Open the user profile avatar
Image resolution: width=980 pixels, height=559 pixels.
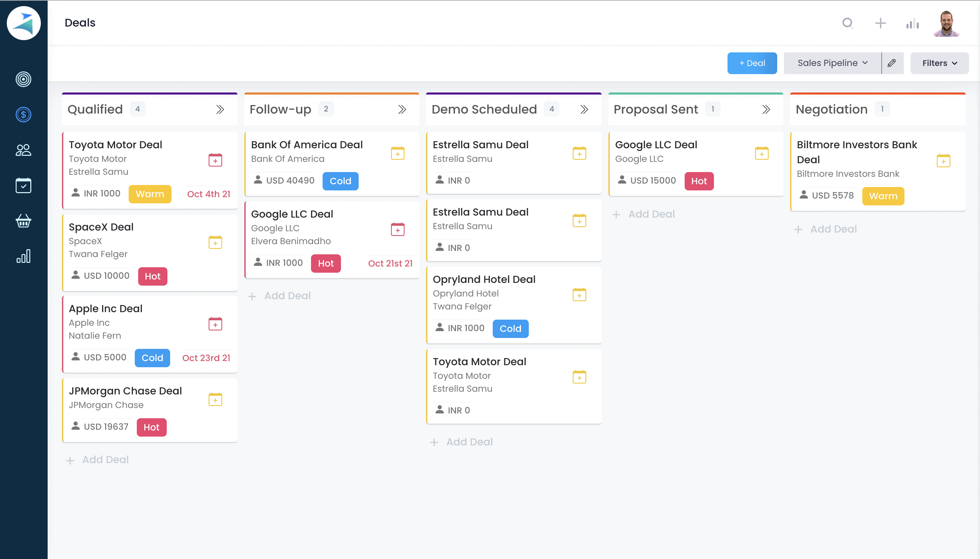coord(947,23)
